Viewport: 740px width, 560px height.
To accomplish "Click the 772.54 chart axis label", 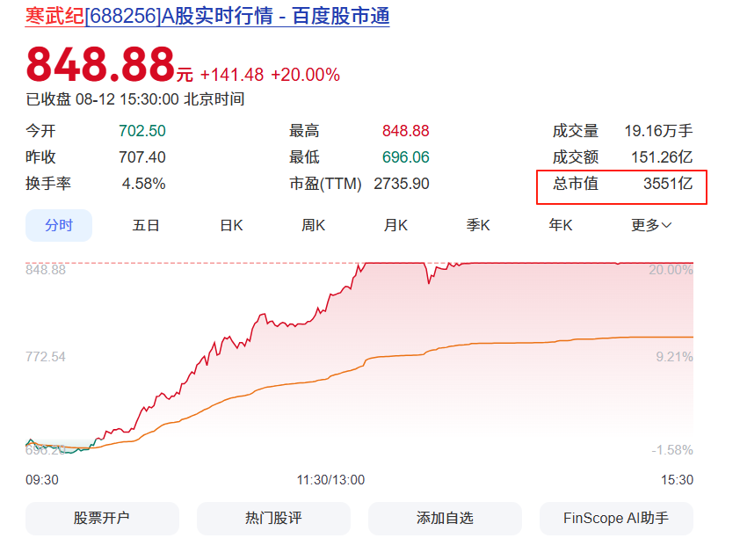I will pos(46,357).
